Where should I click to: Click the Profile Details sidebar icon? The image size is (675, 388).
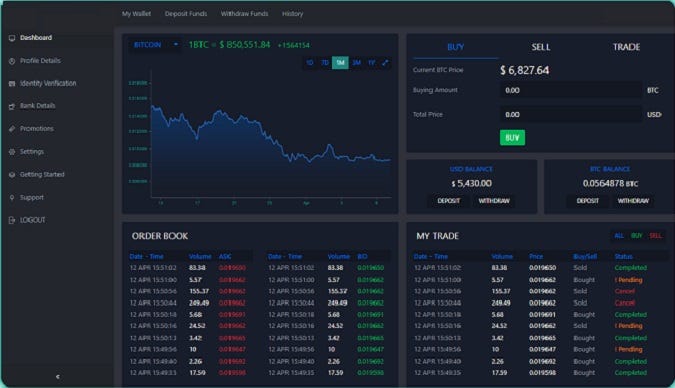pyautogui.click(x=12, y=61)
